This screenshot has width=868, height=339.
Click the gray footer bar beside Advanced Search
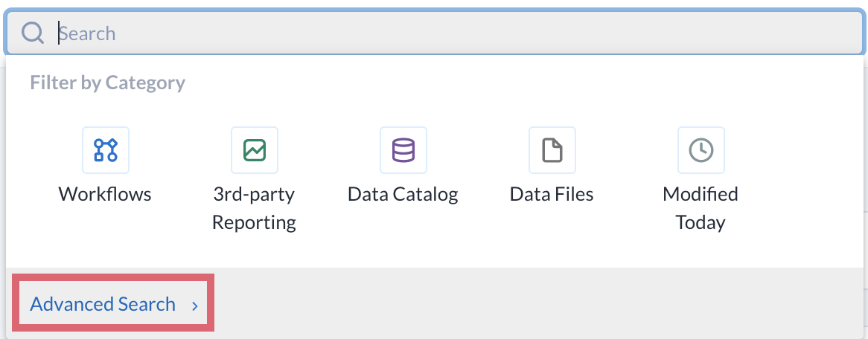(537, 303)
